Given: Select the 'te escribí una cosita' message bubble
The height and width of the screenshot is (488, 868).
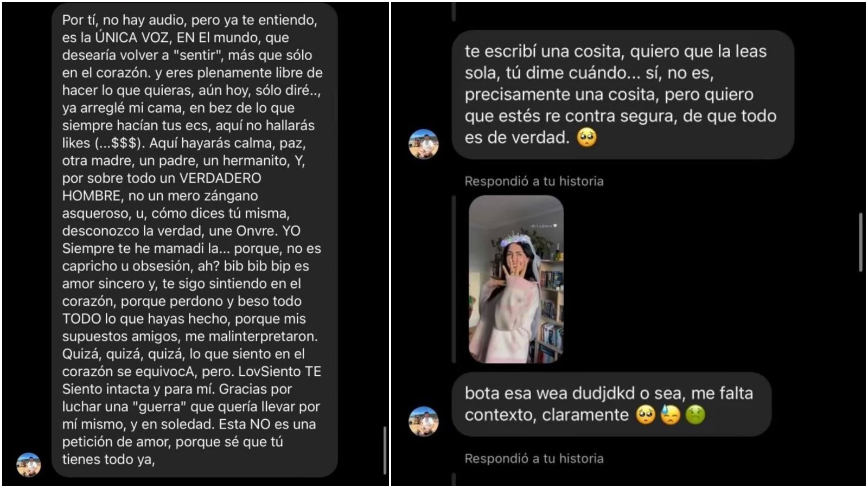Looking at the screenshot, I should coord(623,94).
